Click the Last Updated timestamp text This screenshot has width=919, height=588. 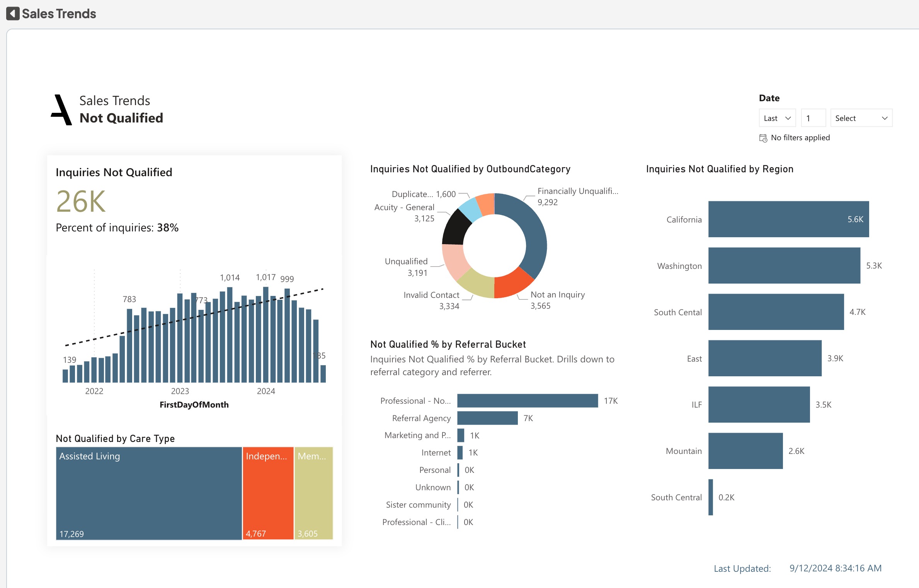(x=835, y=568)
